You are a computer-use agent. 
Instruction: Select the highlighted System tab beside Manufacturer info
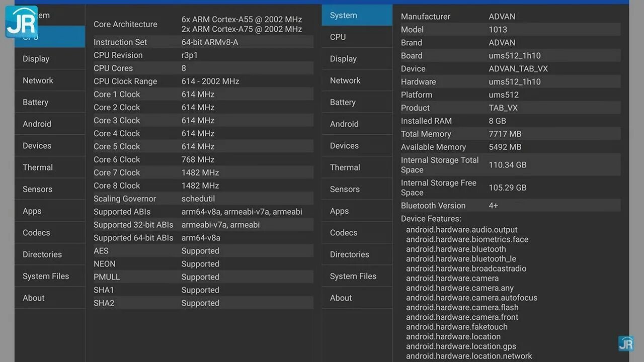(357, 15)
